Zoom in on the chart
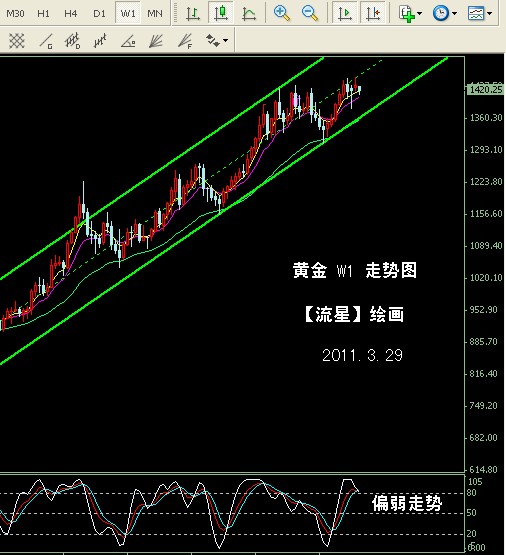This screenshot has height=555, width=506. pos(282,13)
